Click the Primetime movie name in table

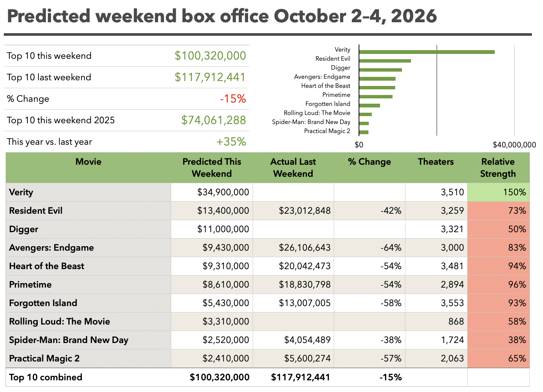(x=30, y=285)
